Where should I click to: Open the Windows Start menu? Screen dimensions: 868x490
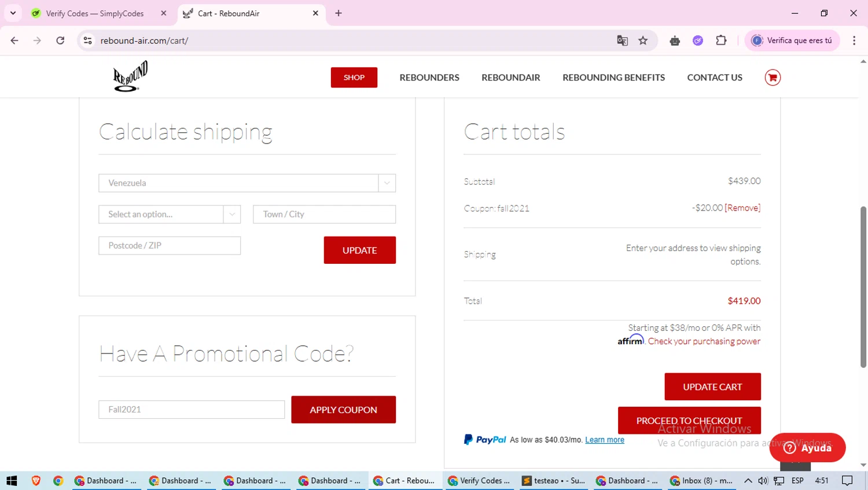(12, 481)
